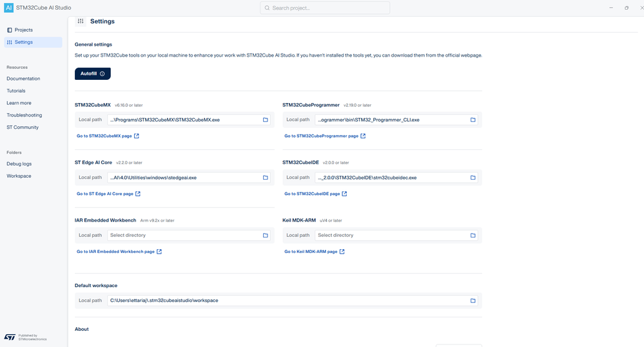Click the info icon on Autofill button

click(x=102, y=74)
